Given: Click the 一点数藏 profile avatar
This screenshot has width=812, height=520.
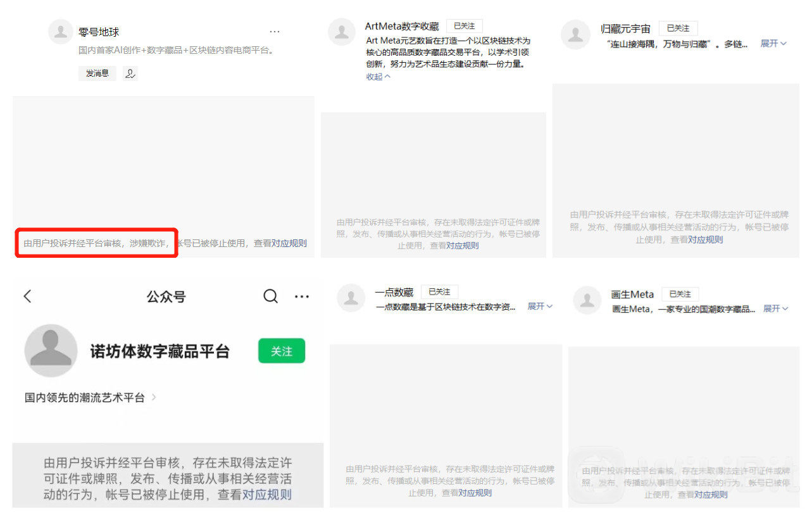Looking at the screenshot, I should pyautogui.click(x=351, y=298).
